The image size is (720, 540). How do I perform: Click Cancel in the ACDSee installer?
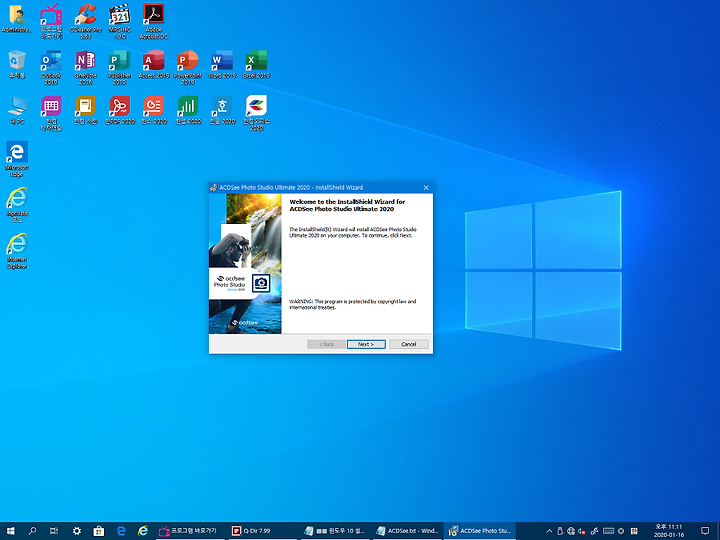click(x=409, y=344)
